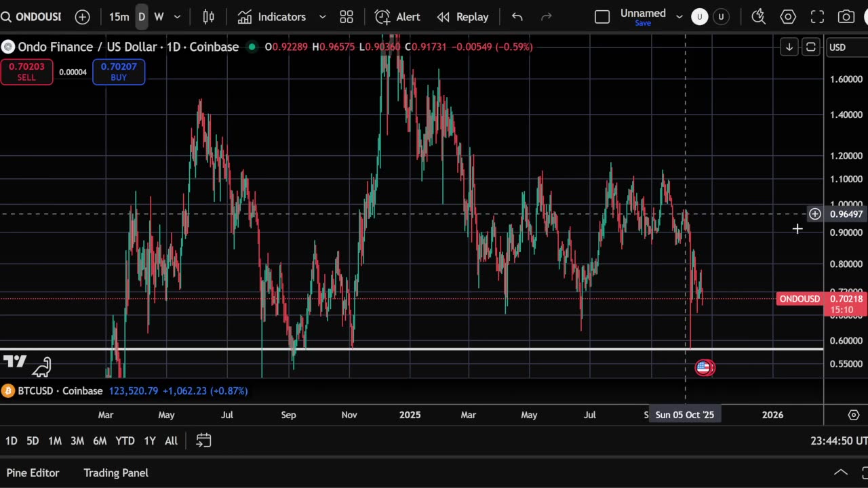Viewport: 868px width, 488px height.
Task: Redo the chart action
Action: pyautogui.click(x=547, y=17)
